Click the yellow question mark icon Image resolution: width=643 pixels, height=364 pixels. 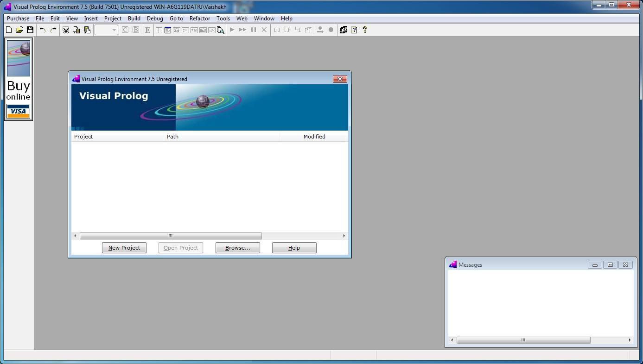(x=365, y=30)
